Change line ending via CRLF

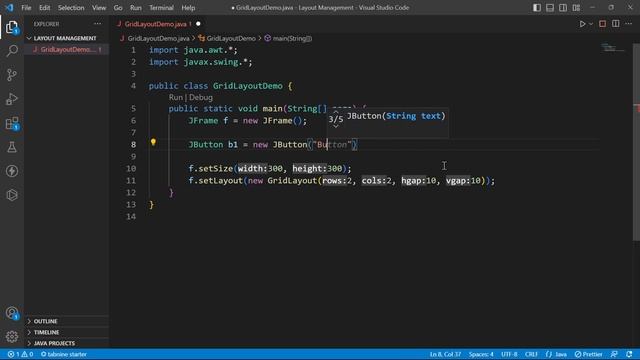tap(531, 354)
